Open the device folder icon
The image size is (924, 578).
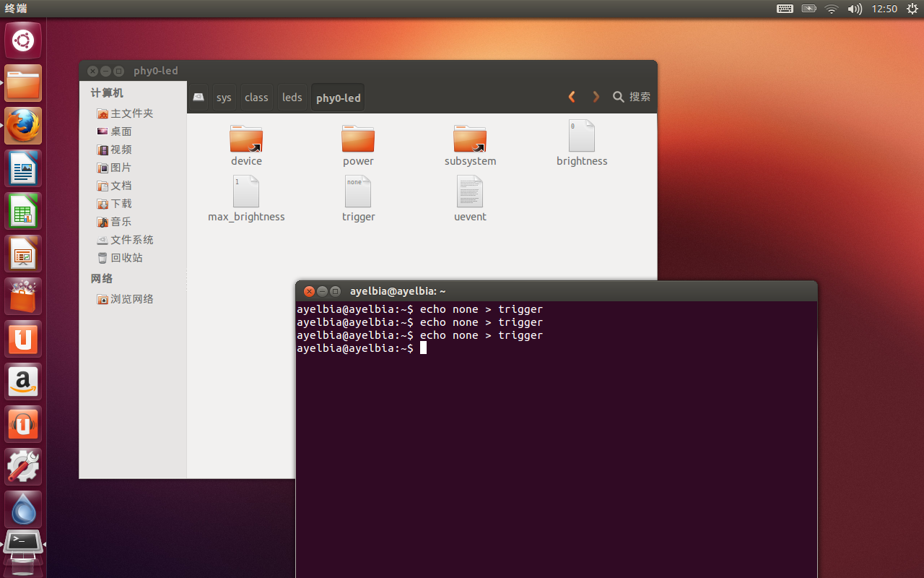246,138
